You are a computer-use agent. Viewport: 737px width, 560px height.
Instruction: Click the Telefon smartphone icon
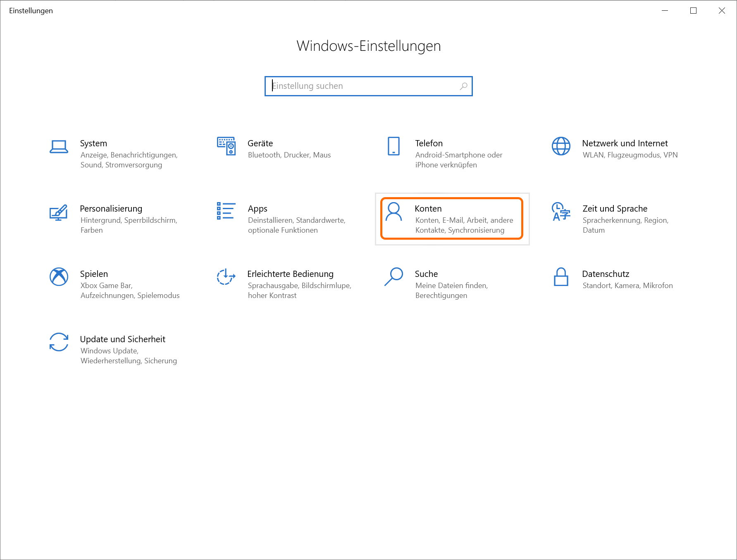tap(394, 146)
